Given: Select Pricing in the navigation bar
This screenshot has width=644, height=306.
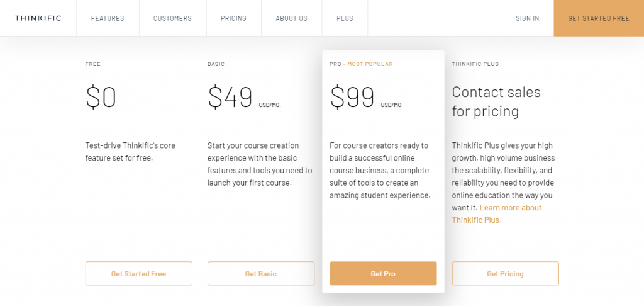Looking at the screenshot, I should (233, 18).
